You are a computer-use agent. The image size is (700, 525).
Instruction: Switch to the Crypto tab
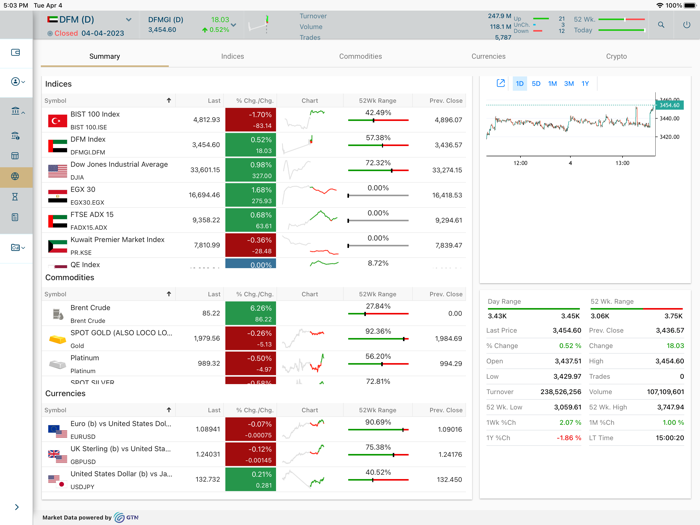[x=616, y=56]
